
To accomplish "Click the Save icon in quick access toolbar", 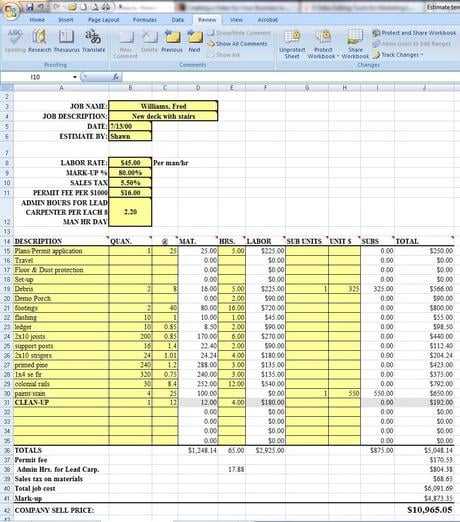I will tap(30, 7).
